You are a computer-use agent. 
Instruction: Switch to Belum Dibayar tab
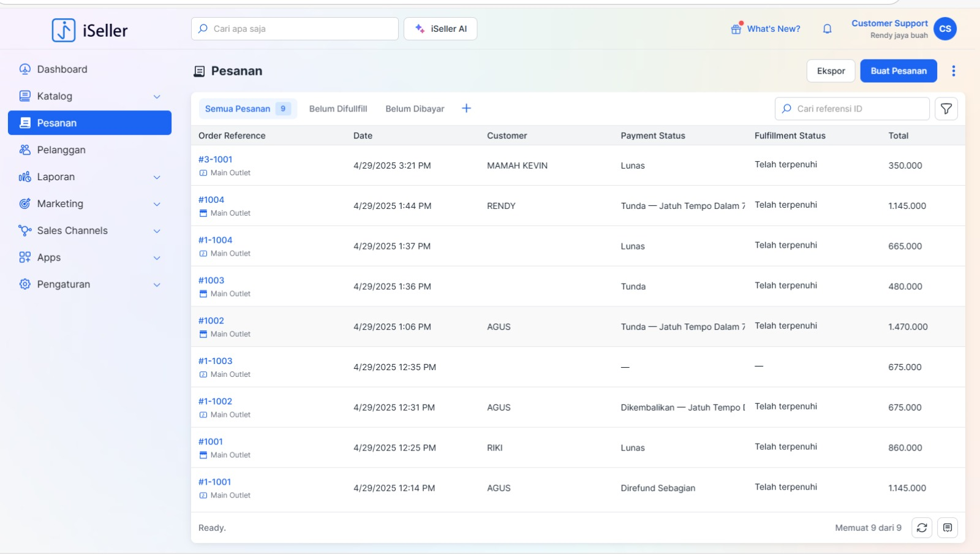[415, 108]
